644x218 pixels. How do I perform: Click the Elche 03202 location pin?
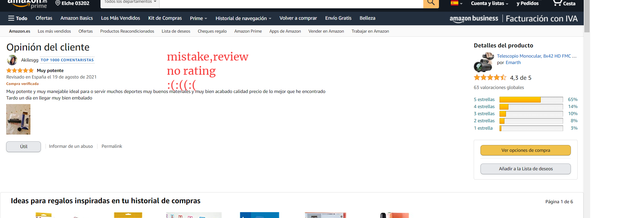tap(72, 3)
